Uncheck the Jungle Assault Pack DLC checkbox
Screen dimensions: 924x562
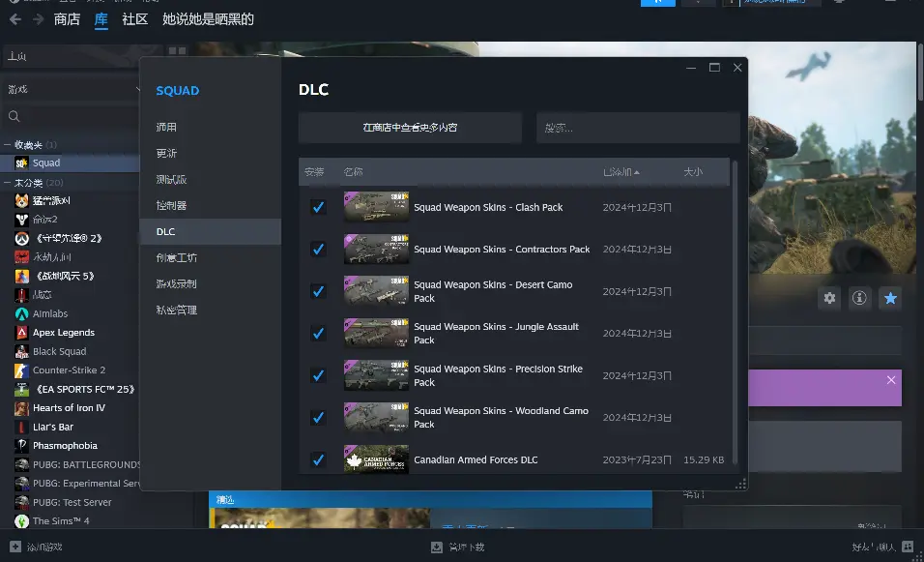(318, 333)
